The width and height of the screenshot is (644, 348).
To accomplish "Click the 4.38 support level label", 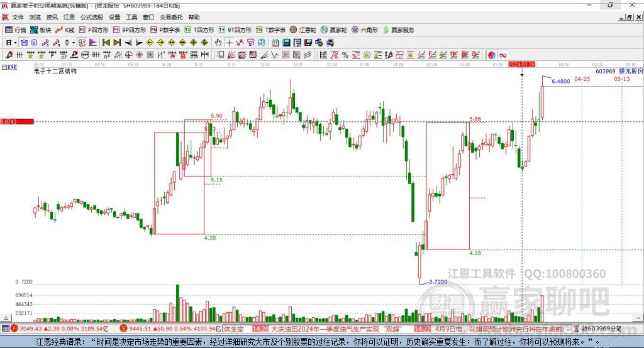I will click(x=210, y=237).
